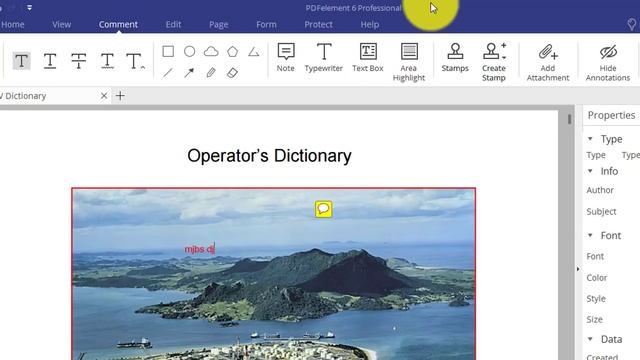Open a new document tab with plus
640x360 pixels.
[x=120, y=96]
